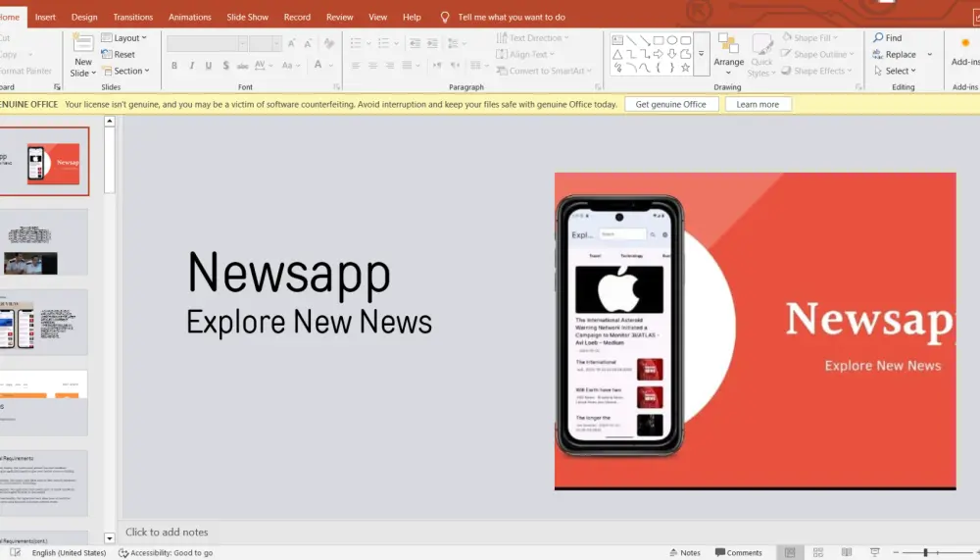980x560 pixels.
Task: Switch to Normal view
Action: click(790, 552)
